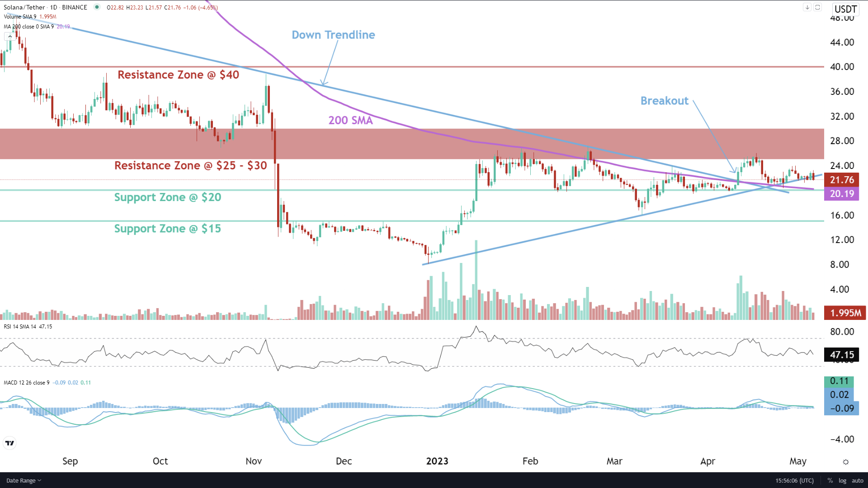This screenshot has width=868, height=488.
Task: Open the USDT currency selector
Action: (x=845, y=9)
